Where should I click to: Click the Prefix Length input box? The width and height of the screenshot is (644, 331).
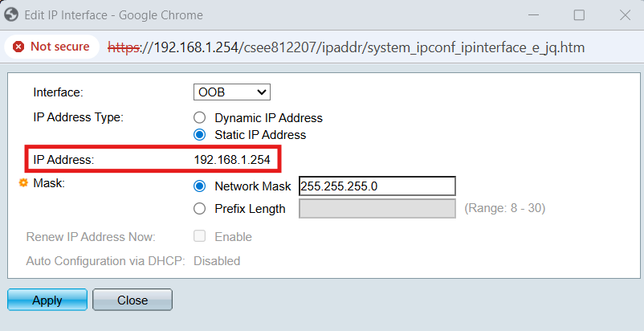(377, 209)
